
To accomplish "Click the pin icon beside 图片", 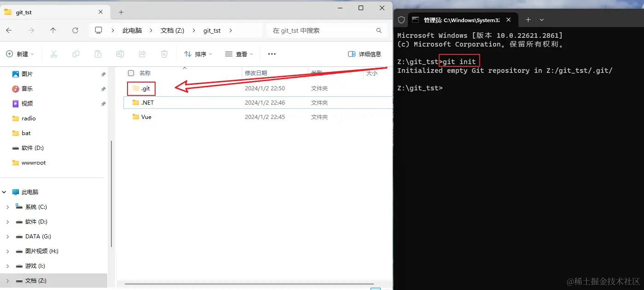I will 103,74.
